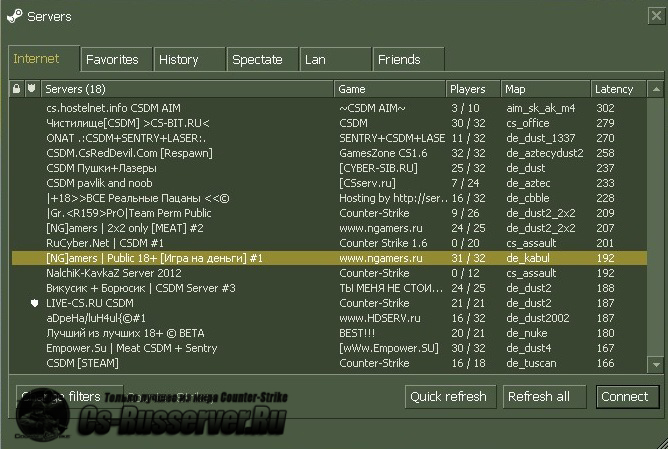
Task: Click players count 16 / 18
Action: [468, 363]
